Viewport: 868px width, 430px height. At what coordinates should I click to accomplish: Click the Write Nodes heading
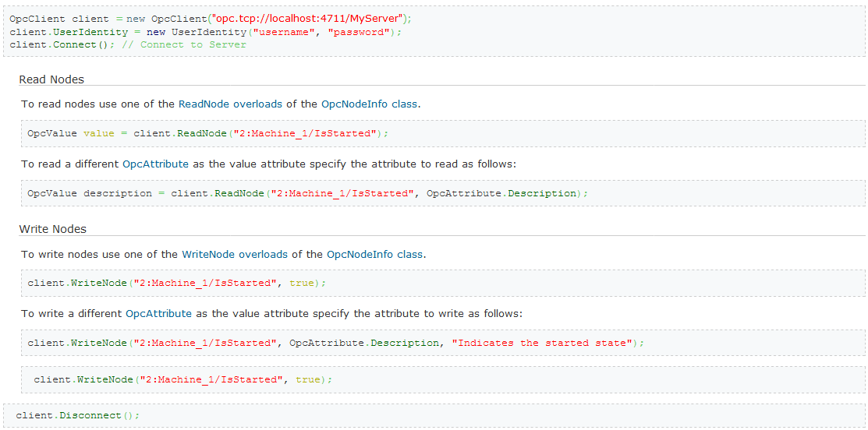coord(52,228)
